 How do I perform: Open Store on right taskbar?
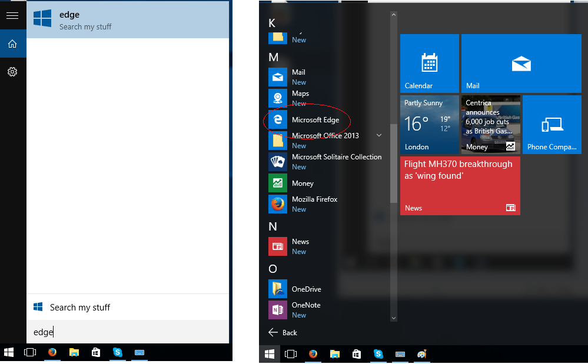pos(356,354)
